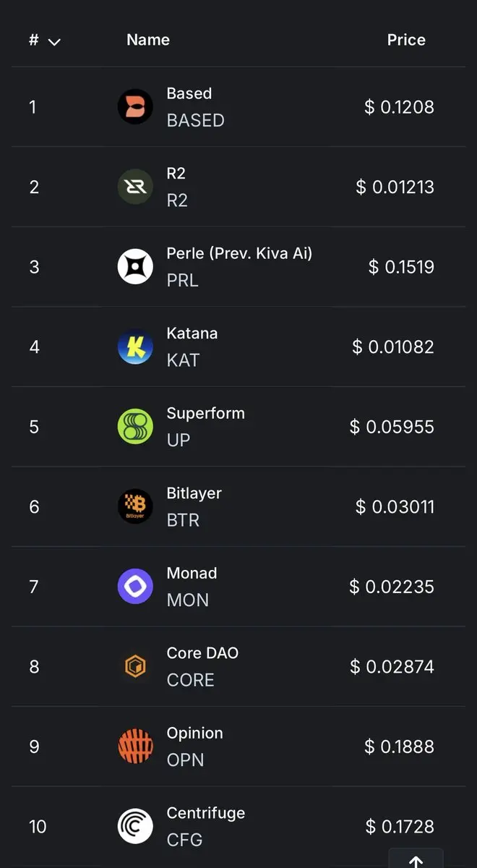Click the Opinion orange striped logo
The width and height of the screenshot is (477, 868).
[135, 746]
